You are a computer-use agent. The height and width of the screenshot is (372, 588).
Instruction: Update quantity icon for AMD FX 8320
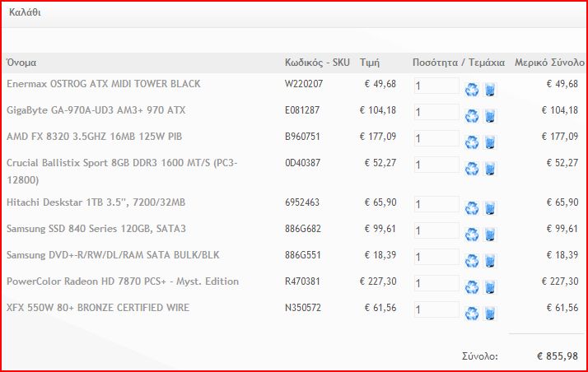472,142
